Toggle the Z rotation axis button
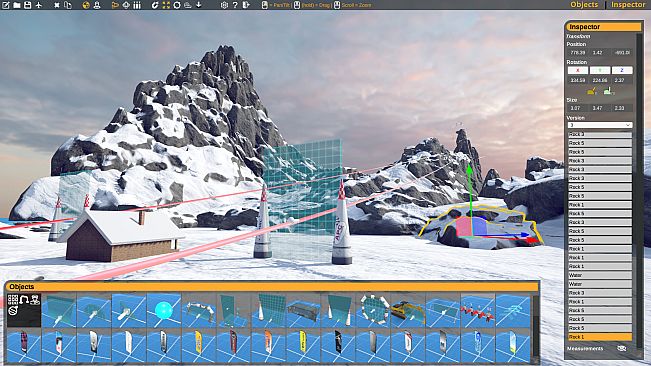This screenshot has height=366, width=651. [x=622, y=70]
